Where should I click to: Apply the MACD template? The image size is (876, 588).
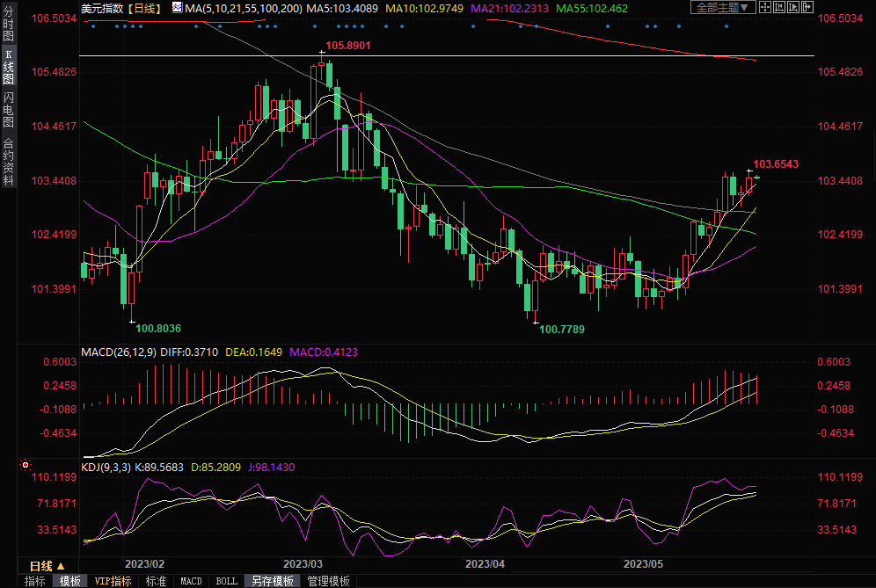pos(191,581)
